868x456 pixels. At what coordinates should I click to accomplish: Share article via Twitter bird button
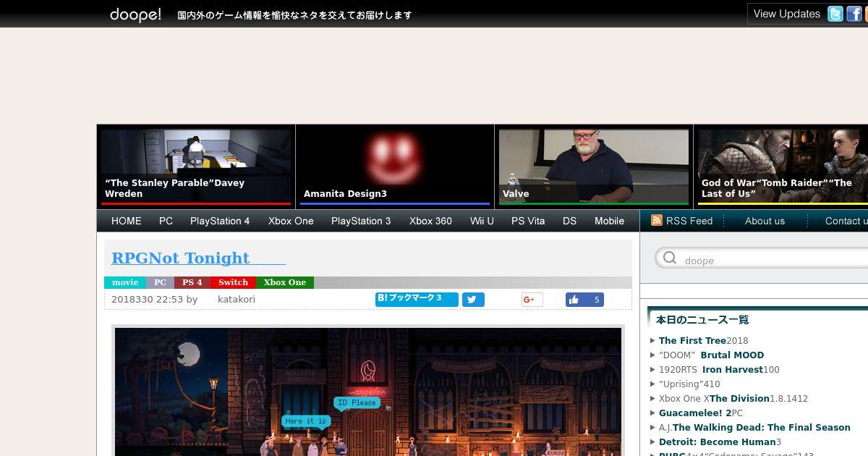click(x=473, y=300)
